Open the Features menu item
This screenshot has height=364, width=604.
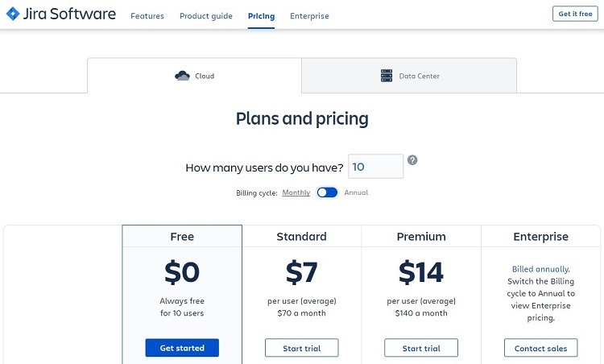point(147,16)
